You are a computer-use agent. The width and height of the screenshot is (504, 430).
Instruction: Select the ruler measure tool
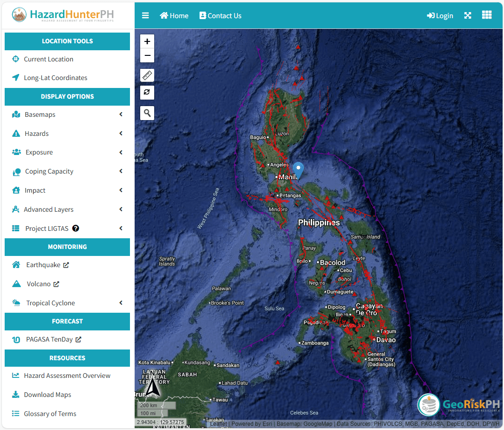[147, 75]
